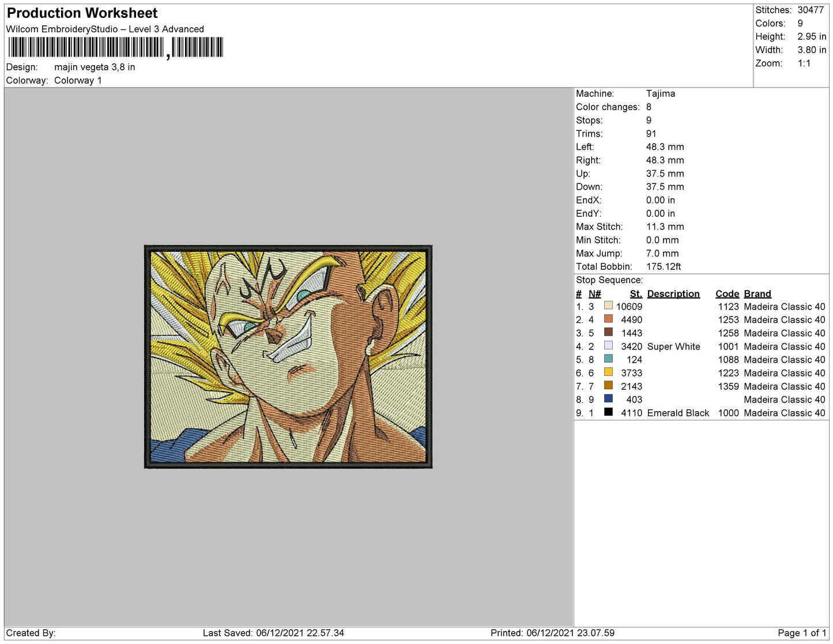Choose the blue swatch in stop 8
833x644 pixels.
click(608, 398)
